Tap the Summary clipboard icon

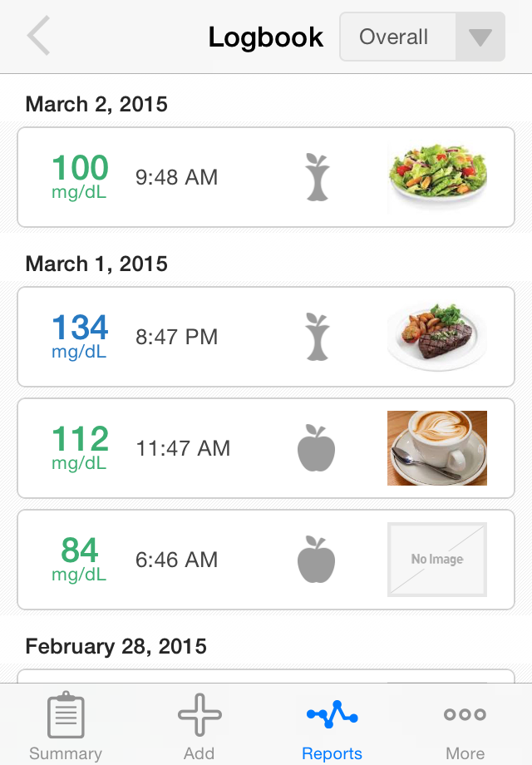66,715
